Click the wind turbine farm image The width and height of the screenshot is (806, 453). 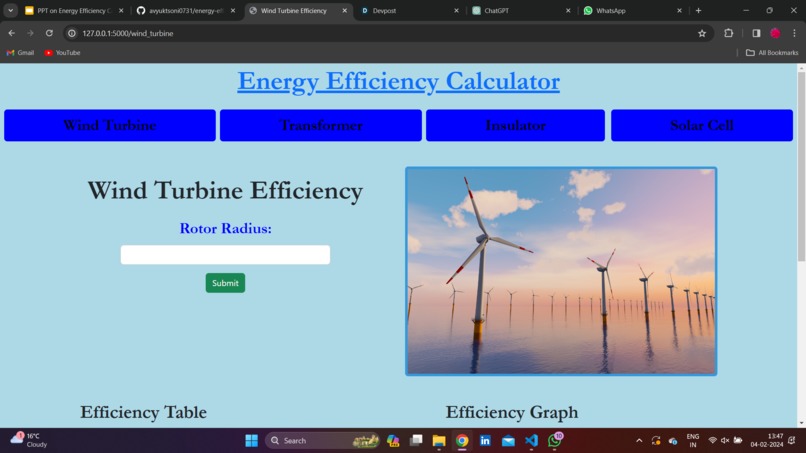click(x=561, y=271)
